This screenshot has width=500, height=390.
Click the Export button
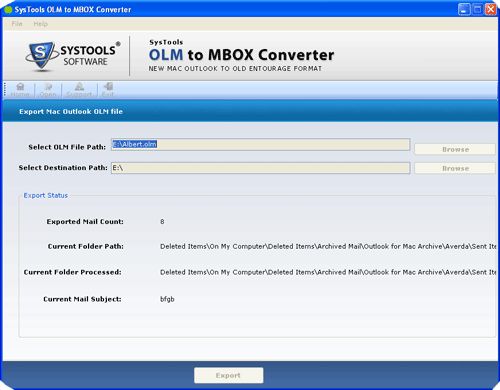228,375
